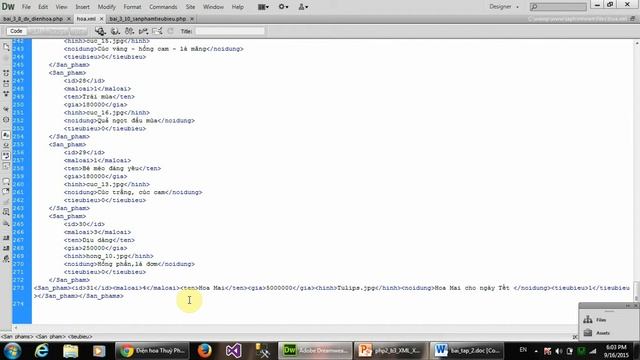Open the Extend Dreamweaver gear menu

tap(283, 7)
